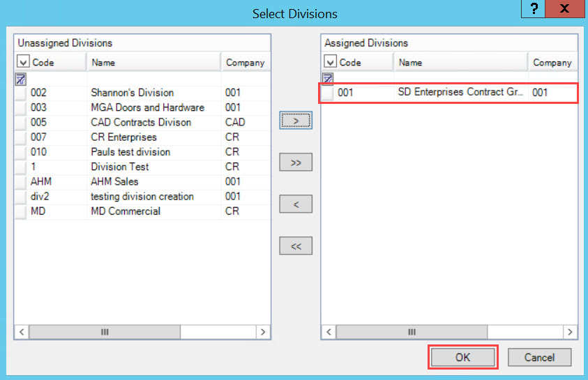Toggle select-all checkbox in Assigned Divisions header

(x=330, y=61)
